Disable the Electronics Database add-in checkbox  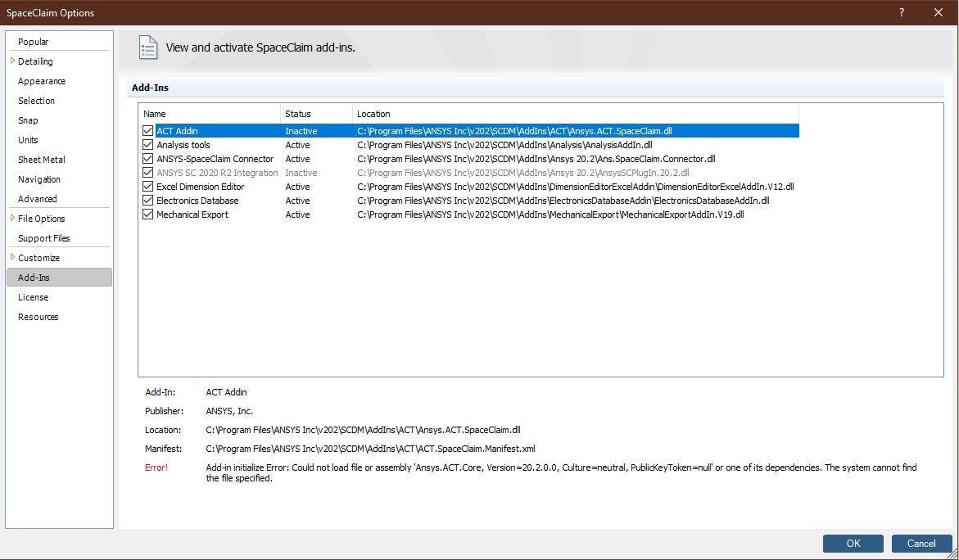tap(147, 201)
